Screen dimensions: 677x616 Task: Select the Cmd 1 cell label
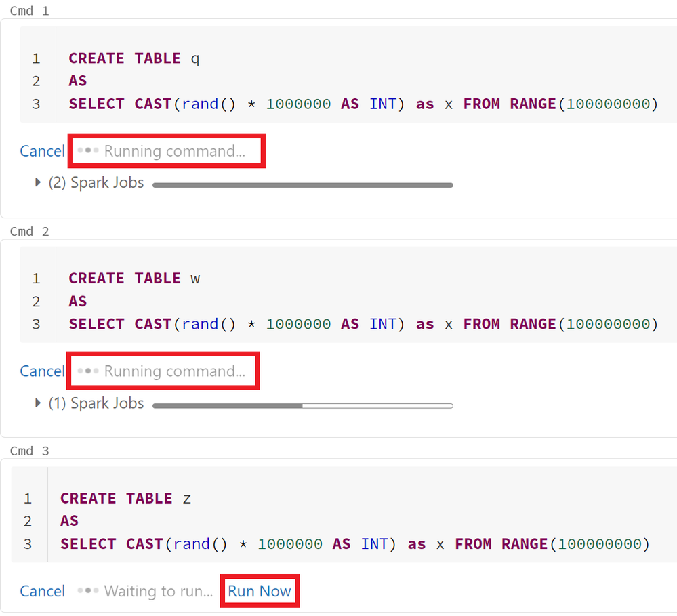pyautogui.click(x=29, y=11)
